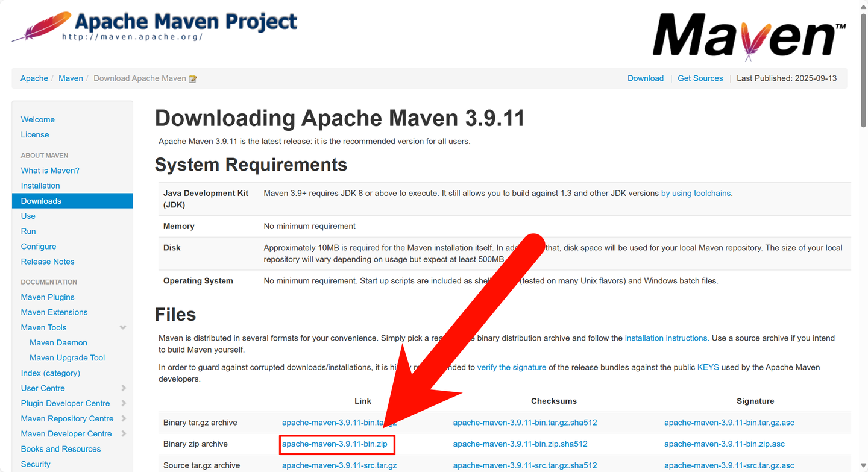Download apache-maven-3.9.11-bin.zip archive
The width and height of the screenshot is (868, 472).
336,444
